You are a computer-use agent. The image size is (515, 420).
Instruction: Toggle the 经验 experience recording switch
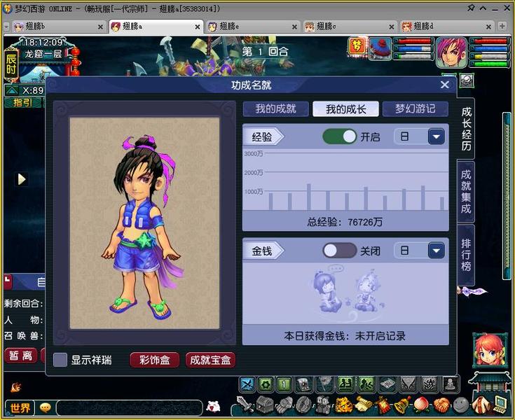coord(340,136)
